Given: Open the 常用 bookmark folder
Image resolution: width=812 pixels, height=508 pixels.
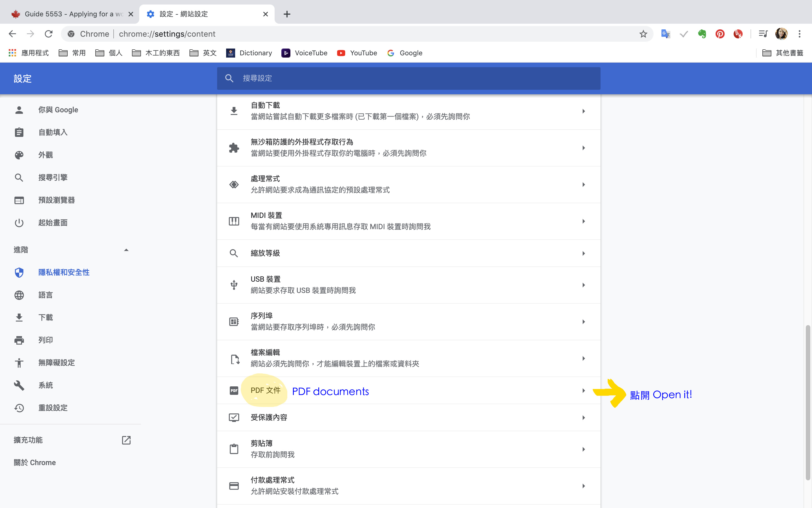Looking at the screenshot, I should click(72, 53).
